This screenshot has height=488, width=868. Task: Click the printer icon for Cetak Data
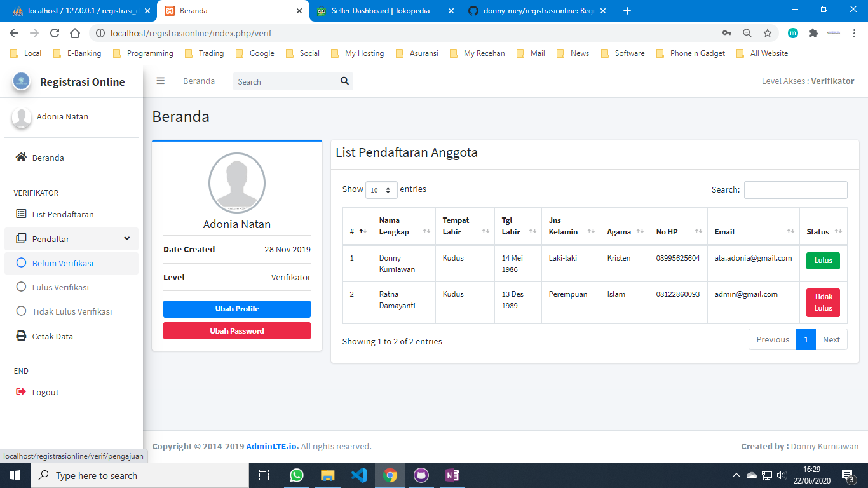21,336
